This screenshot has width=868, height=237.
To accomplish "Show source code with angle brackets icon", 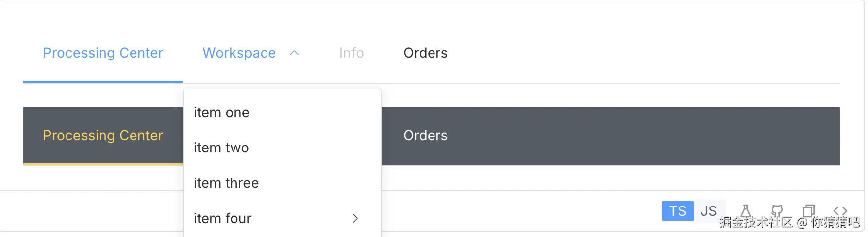I will point(840,211).
